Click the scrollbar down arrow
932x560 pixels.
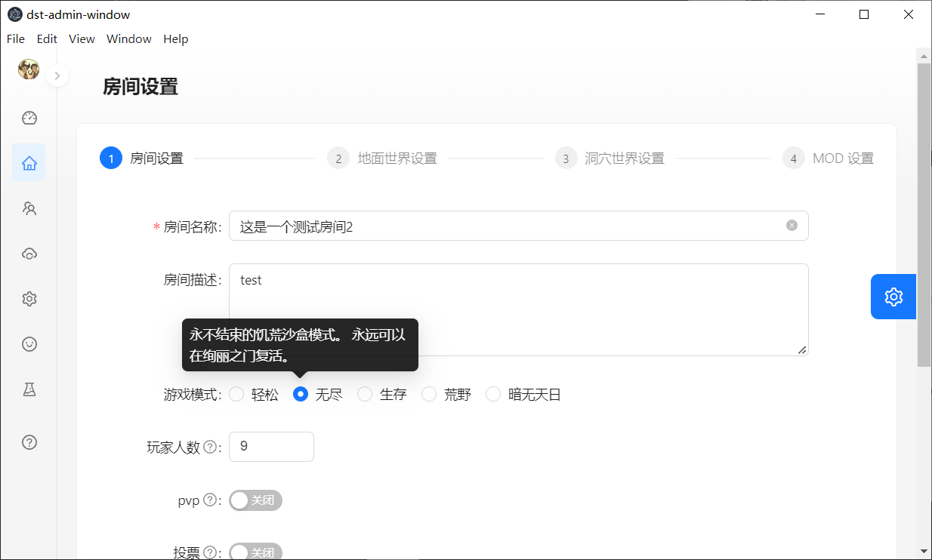coord(924,551)
